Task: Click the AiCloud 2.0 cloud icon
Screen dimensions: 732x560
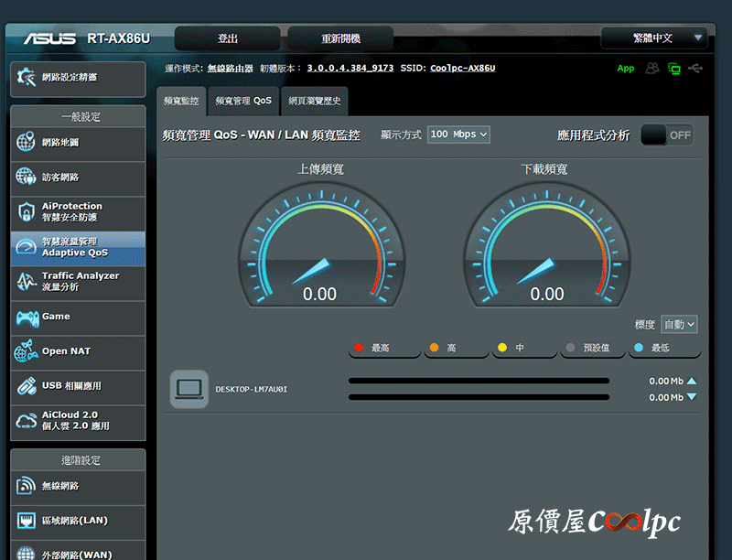Action: point(27,421)
